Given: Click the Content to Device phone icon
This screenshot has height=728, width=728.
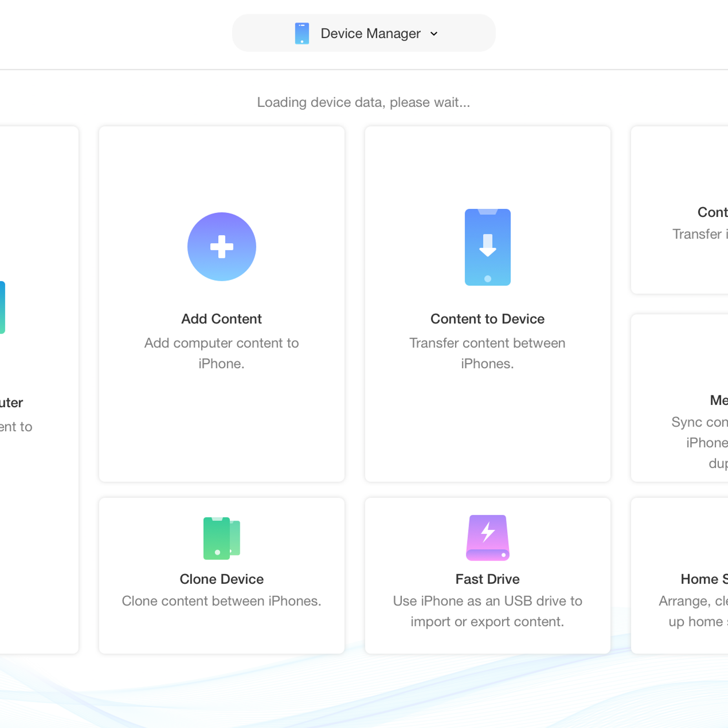Looking at the screenshot, I should [x=487, y=247].
